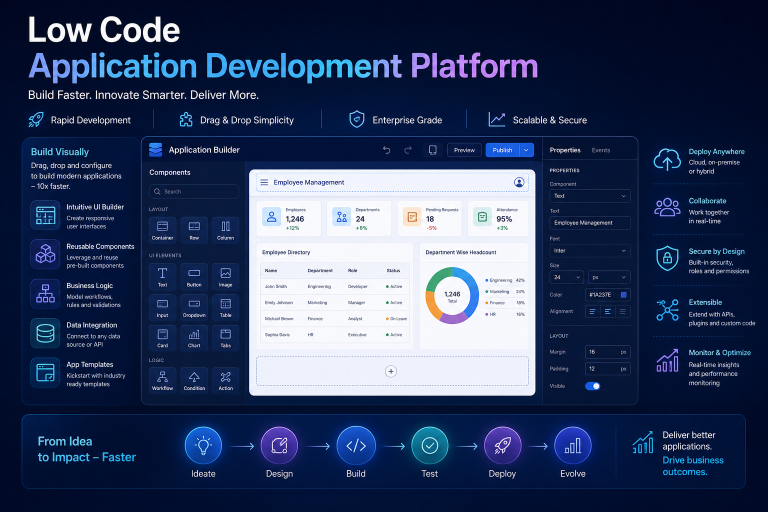Click the Department column header
Screen dimensions: 768x512
[x=320, y=270]
